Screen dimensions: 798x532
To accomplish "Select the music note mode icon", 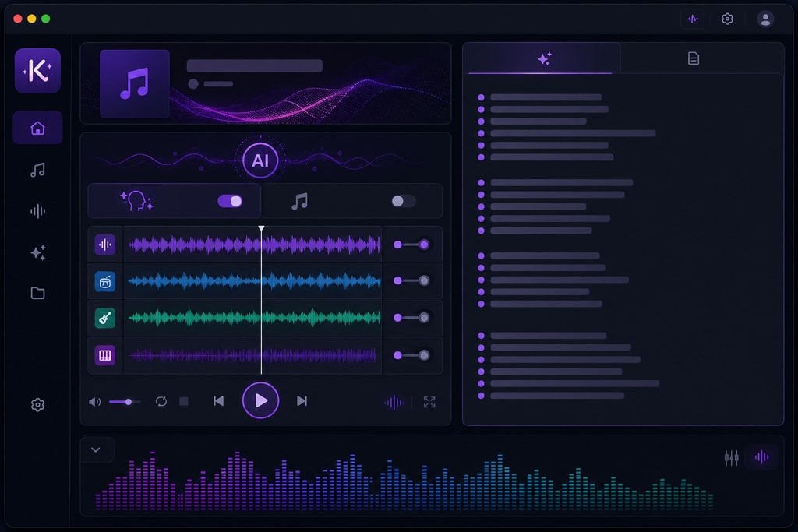I will pyautogui.click(x=300, y=202).
